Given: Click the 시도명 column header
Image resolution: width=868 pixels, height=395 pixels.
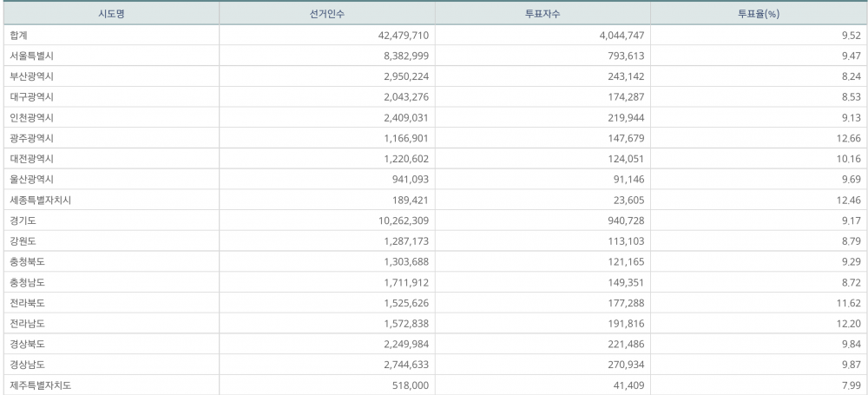Looking at the screenshot, I should (109, 13).
